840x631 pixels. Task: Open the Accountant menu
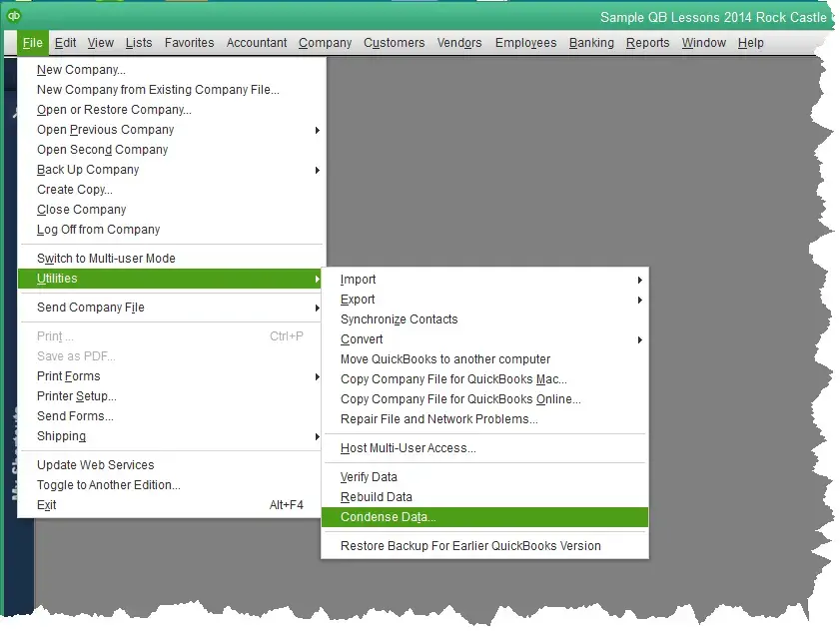pyautogui.click(x=257, y=43)
